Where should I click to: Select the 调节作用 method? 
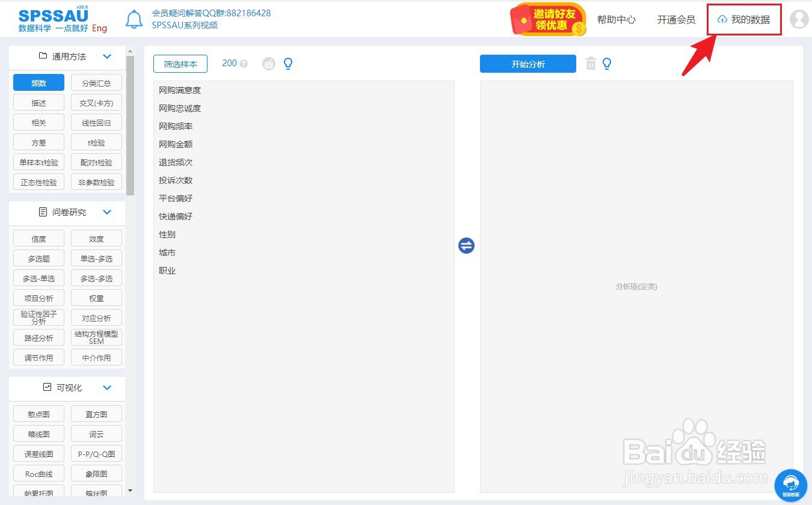pos(38,358)
